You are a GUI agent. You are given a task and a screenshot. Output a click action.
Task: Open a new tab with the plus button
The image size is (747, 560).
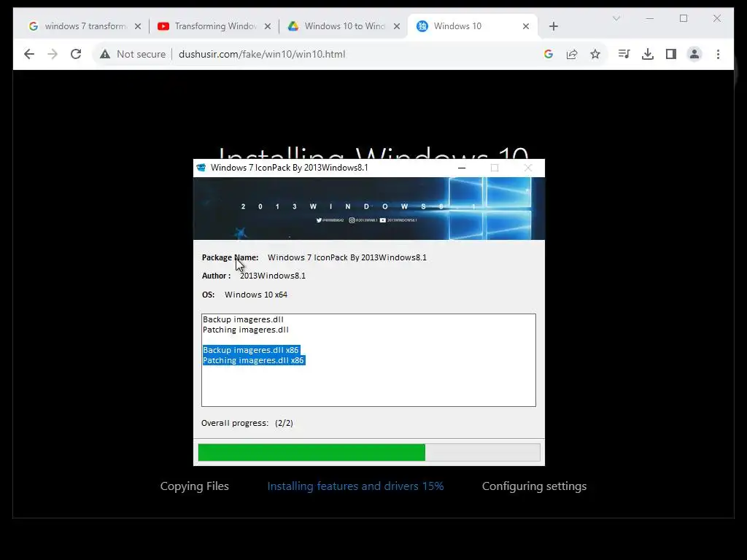pyautogui.click(x=553, y=27)
